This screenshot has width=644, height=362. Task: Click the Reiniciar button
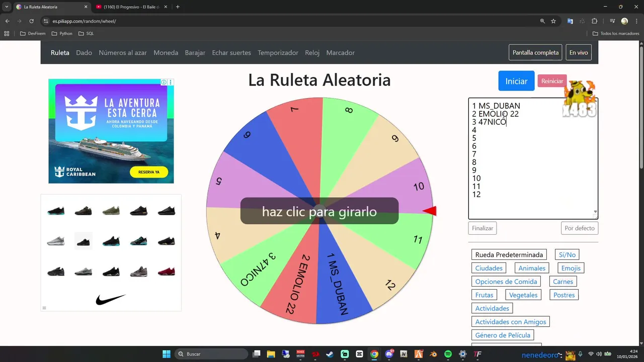(552, 81)
